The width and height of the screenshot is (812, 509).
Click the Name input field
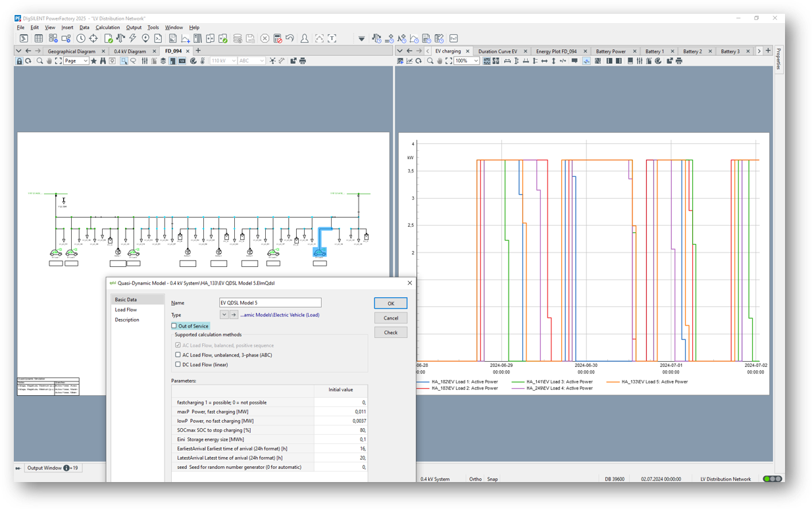(x=270, y=303)
